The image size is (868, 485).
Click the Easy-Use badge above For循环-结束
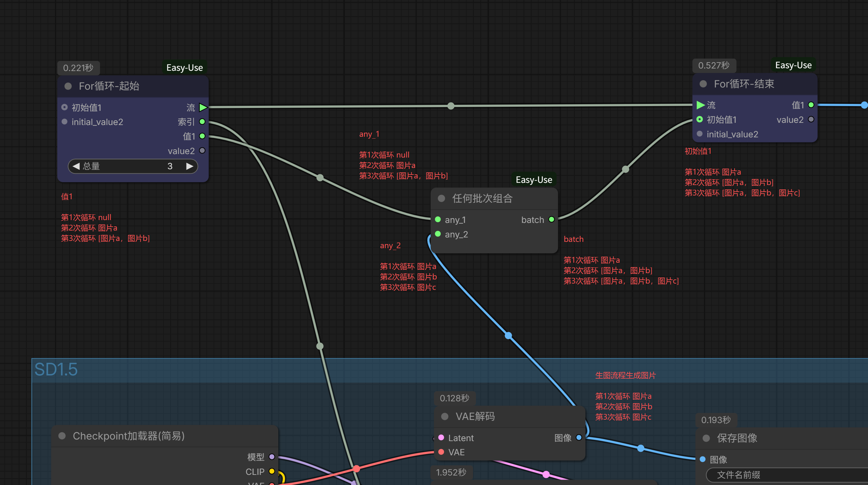(793, 65)
